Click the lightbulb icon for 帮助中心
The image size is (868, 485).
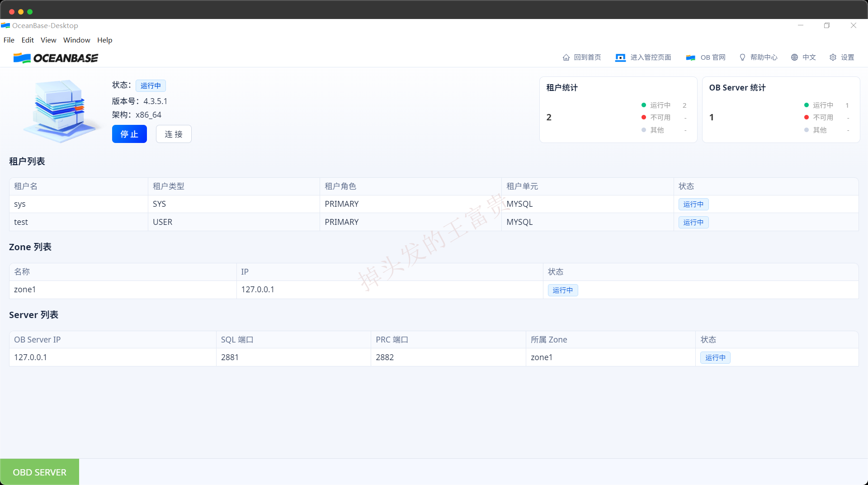click(x=742, y=57)
